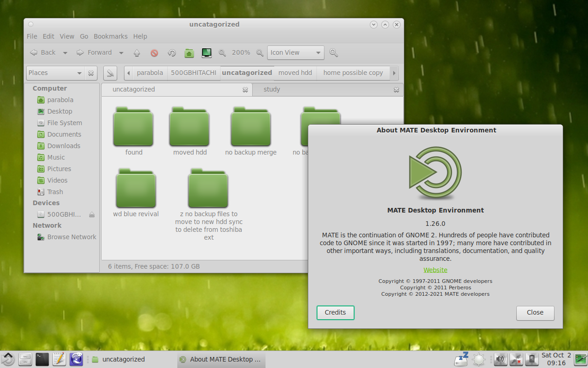
Task: Click the Back navigation button
Action: click(x=43, y=53)
